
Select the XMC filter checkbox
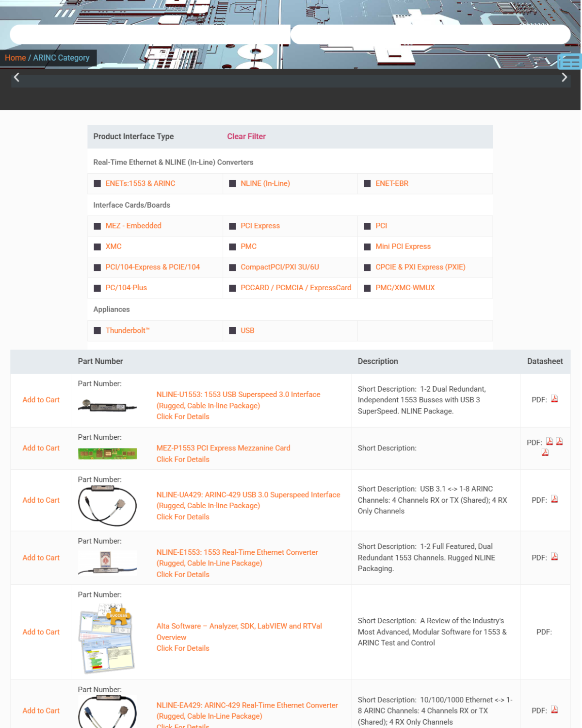tap(97, 247)
